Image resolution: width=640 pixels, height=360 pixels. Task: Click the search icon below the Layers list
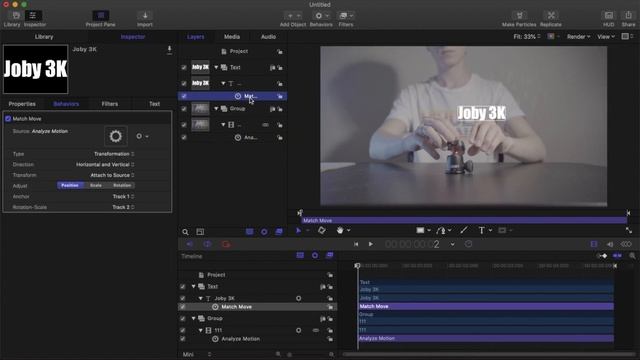185,232
